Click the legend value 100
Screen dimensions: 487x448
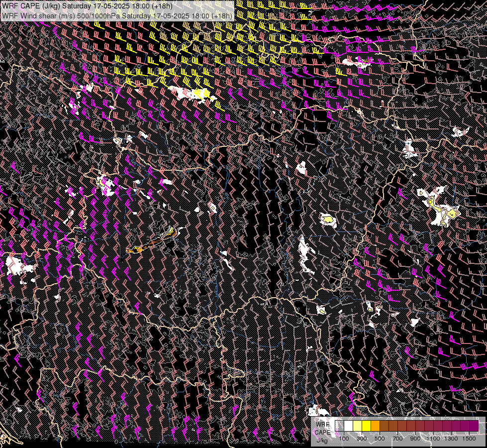pyautogui.click(x=344, y=439)
